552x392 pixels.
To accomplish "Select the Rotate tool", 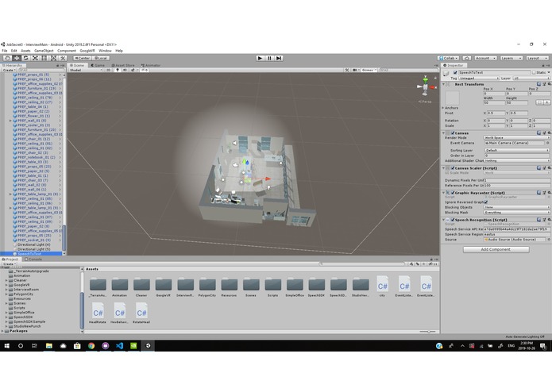I will click(x=25, y=58).
